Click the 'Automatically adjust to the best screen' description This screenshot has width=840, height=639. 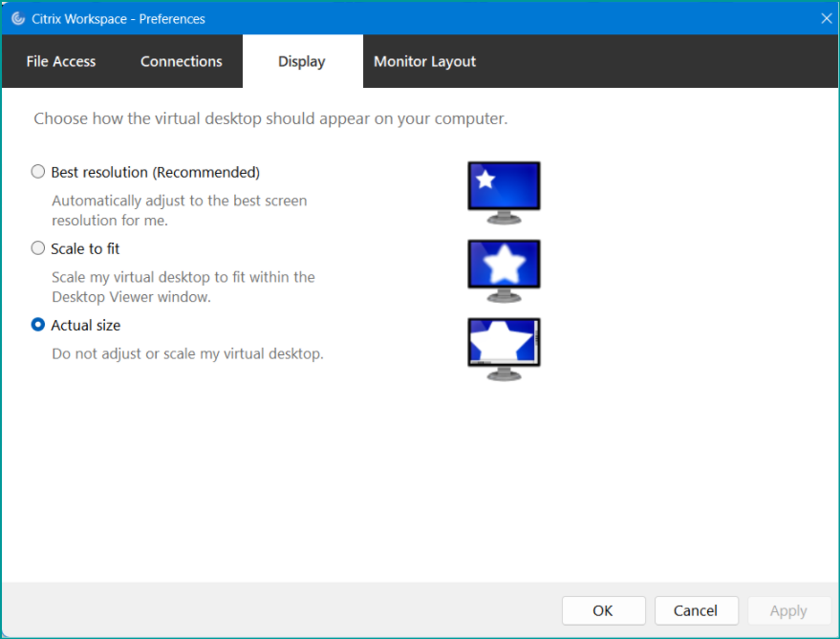click(180, 210)
